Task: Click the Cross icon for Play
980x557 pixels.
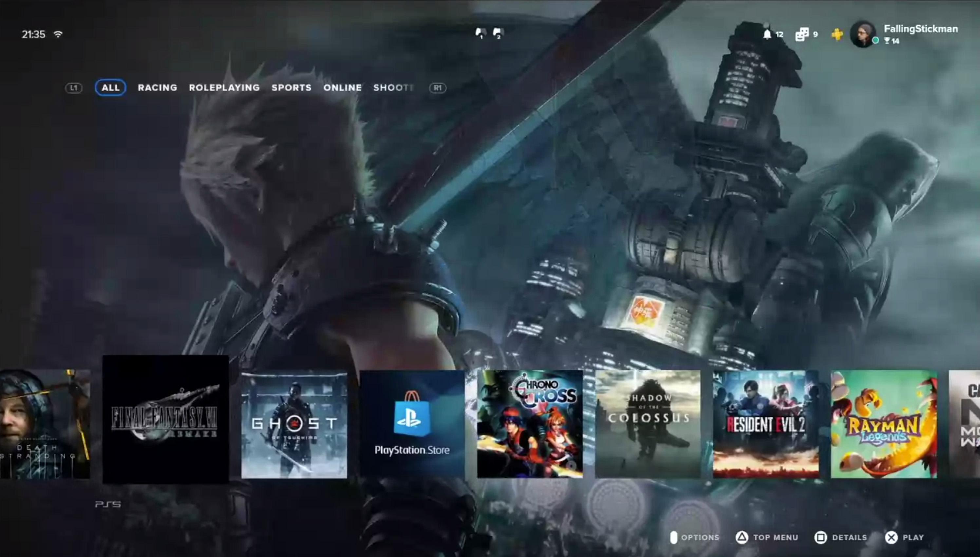Action: (x=891, y=537)
